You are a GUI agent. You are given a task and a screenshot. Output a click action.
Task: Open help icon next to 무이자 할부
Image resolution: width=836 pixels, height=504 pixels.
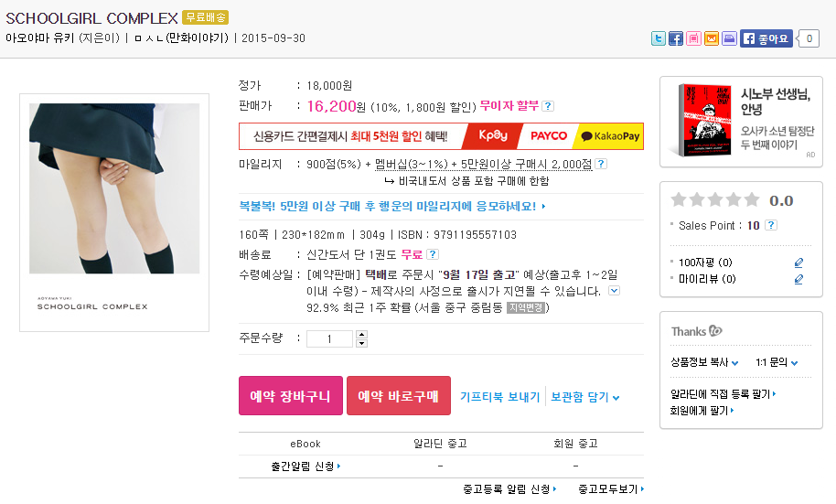tap(548, 106)
